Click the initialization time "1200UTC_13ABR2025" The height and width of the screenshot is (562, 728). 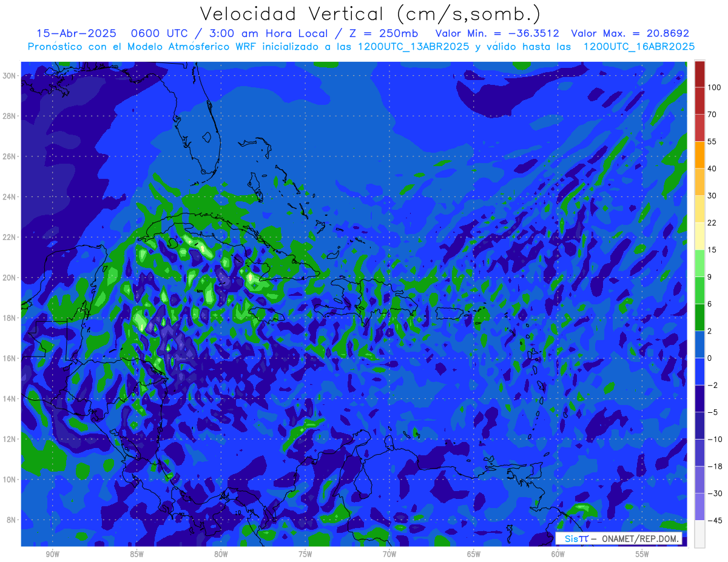414,46
